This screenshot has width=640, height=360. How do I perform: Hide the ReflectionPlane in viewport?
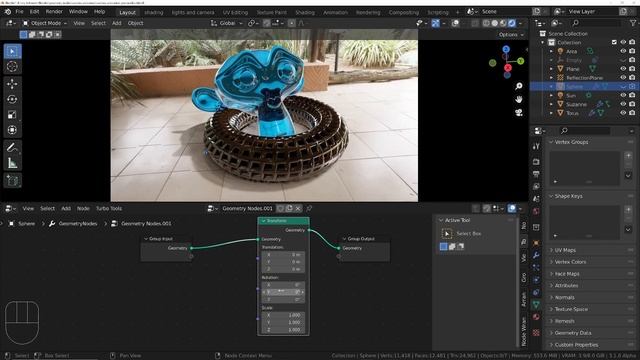tap(623, 78)
